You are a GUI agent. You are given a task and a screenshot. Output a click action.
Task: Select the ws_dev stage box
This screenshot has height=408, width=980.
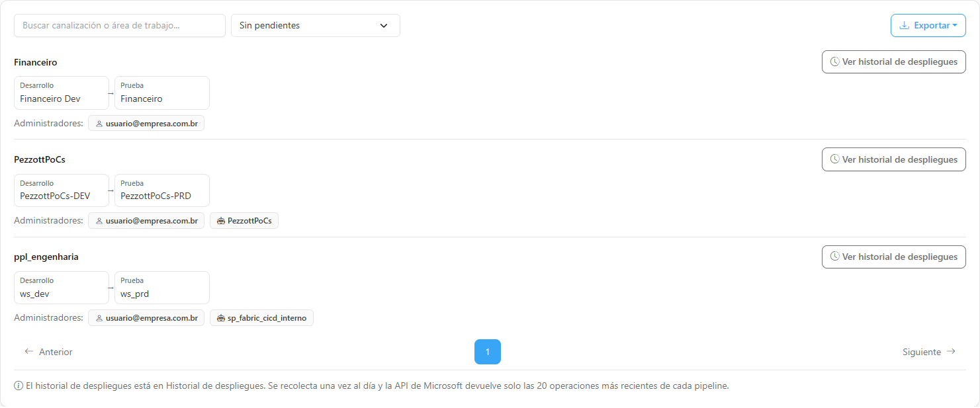click(62, 288)
